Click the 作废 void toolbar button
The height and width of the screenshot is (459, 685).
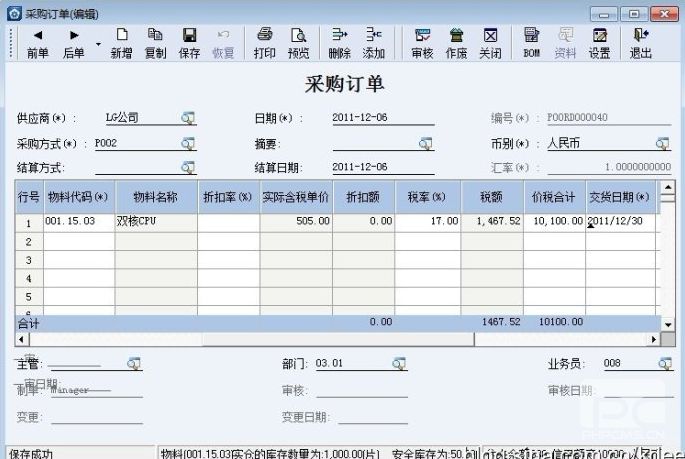(x=456, y=42)
